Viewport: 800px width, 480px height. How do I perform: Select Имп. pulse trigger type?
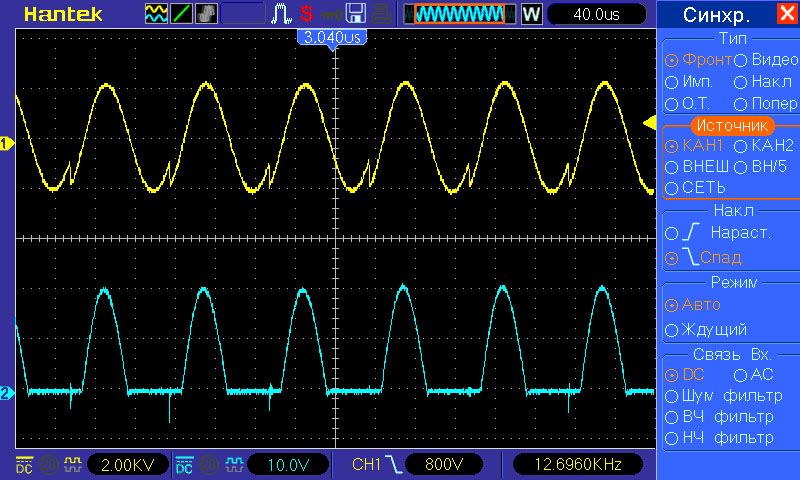coord(689,82)
